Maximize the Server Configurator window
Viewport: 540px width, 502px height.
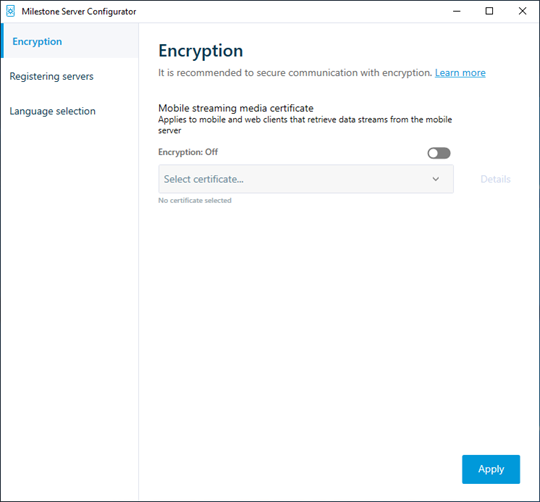point(489,11)
